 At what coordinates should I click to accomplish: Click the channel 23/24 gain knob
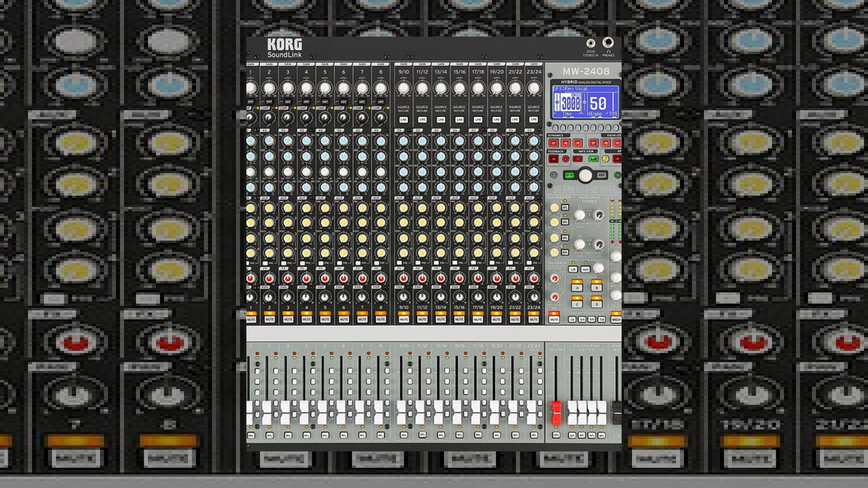[533, 88]
